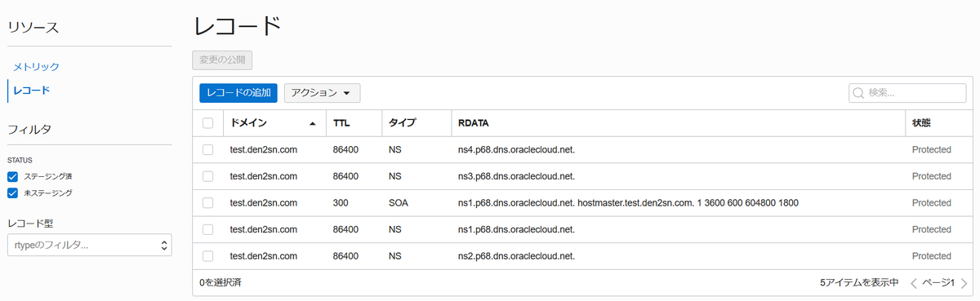The height and width of the screenshot is (301, 980).
Task: Click the search magnifier icon
Action: [x=858, y=93]
